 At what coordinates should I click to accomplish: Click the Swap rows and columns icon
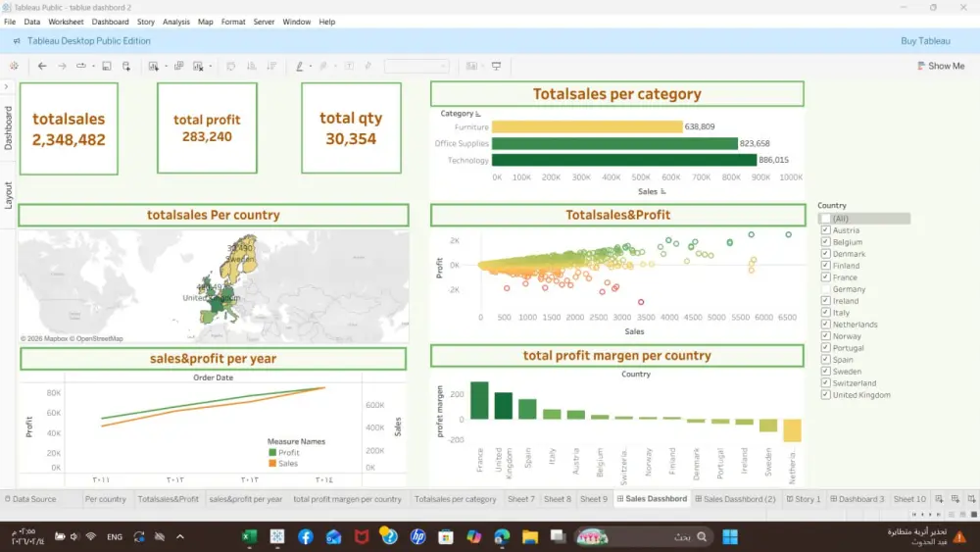231,66
